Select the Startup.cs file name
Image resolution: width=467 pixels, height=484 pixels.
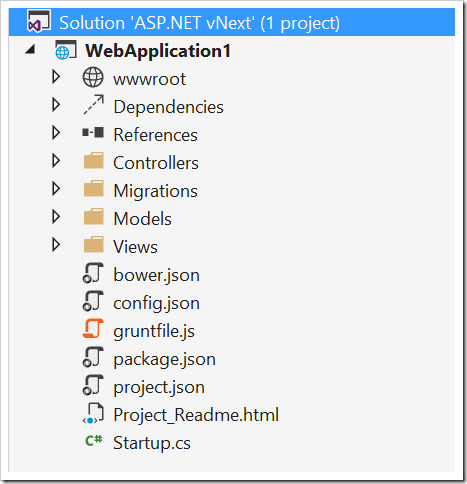152,443
